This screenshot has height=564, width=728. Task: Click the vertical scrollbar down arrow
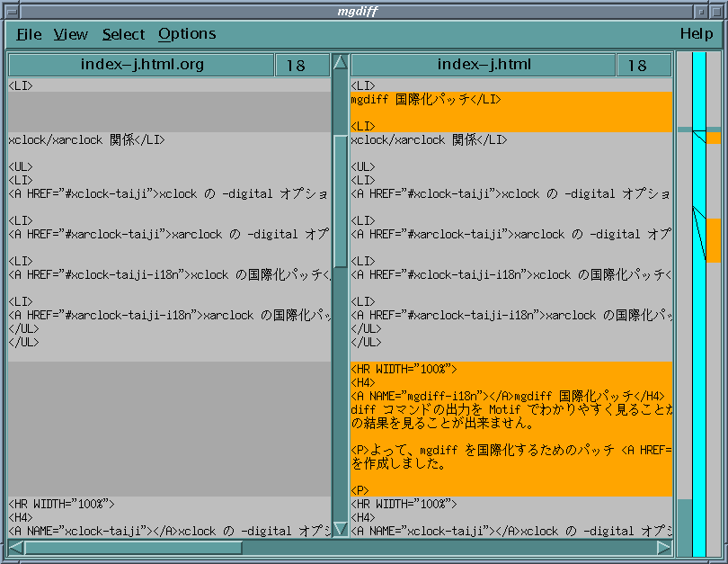click(340, 529)
